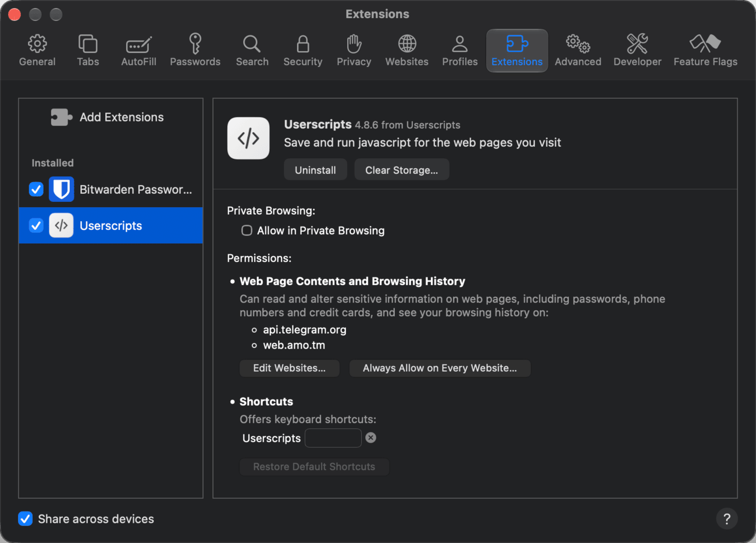Uncheck the Userscripts extension checkbox
The width and height of the screenshot is (756, 543).
36,225
